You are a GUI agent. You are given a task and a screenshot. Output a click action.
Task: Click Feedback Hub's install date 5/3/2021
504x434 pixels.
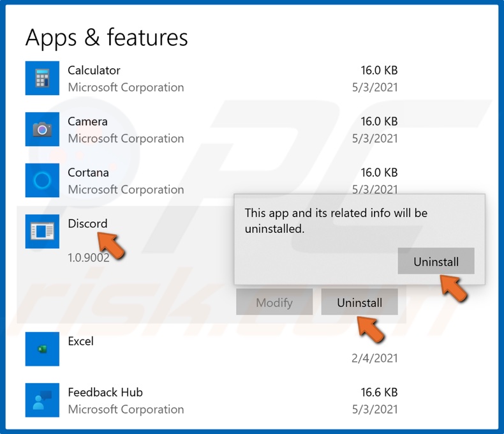(374, 409)
